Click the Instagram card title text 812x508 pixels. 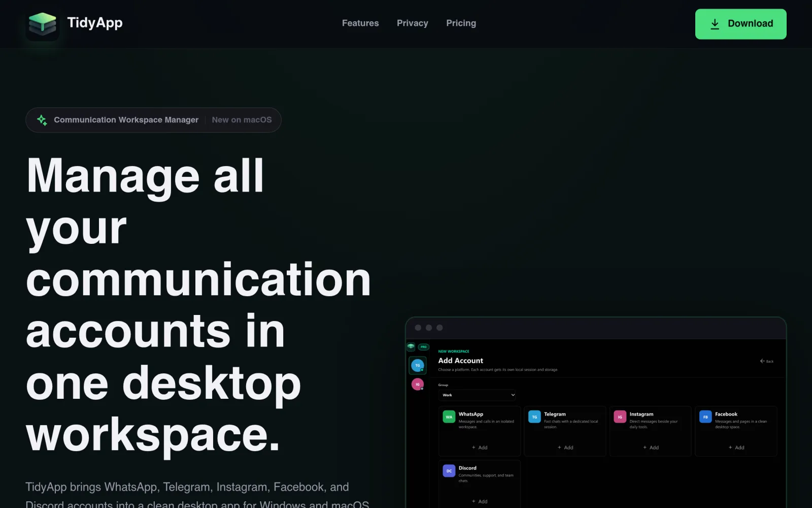coord(641,415)
